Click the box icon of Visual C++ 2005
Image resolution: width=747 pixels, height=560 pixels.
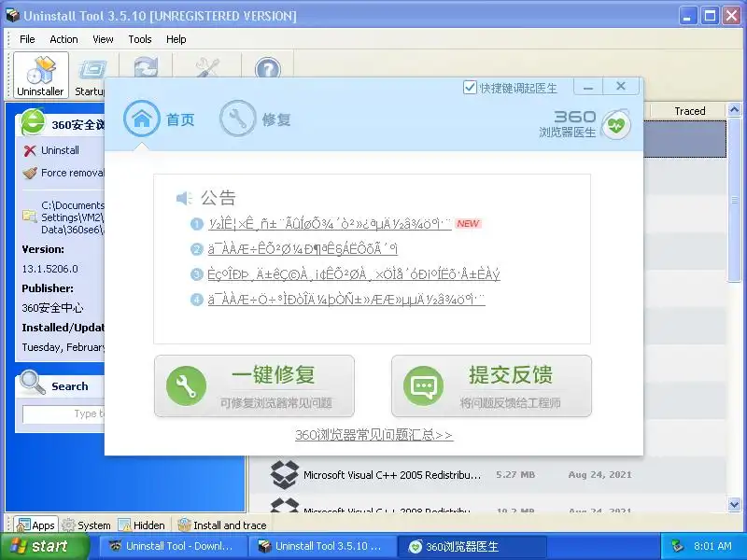pos(285,475)
